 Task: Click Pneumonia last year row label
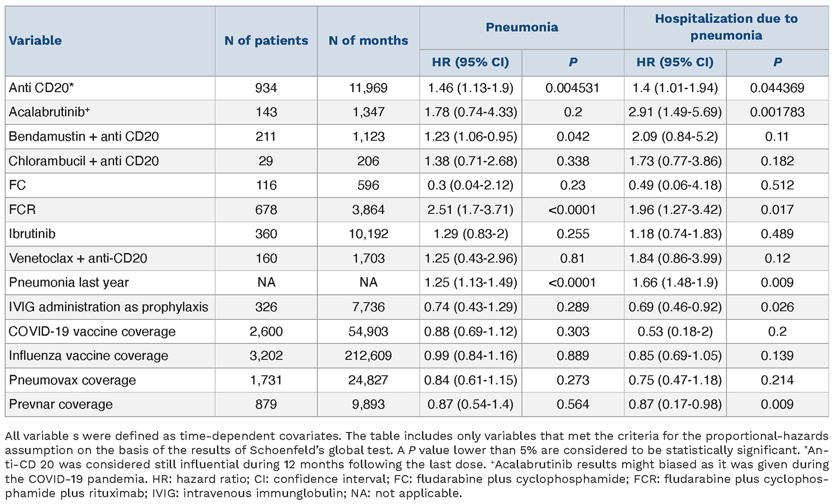(x=69, y=283)
